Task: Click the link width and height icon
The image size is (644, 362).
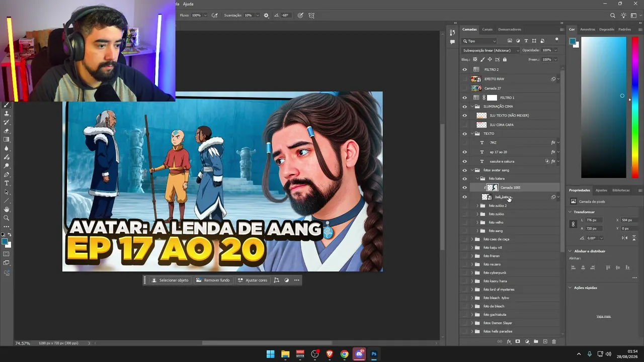Action: tap(573, 224)
